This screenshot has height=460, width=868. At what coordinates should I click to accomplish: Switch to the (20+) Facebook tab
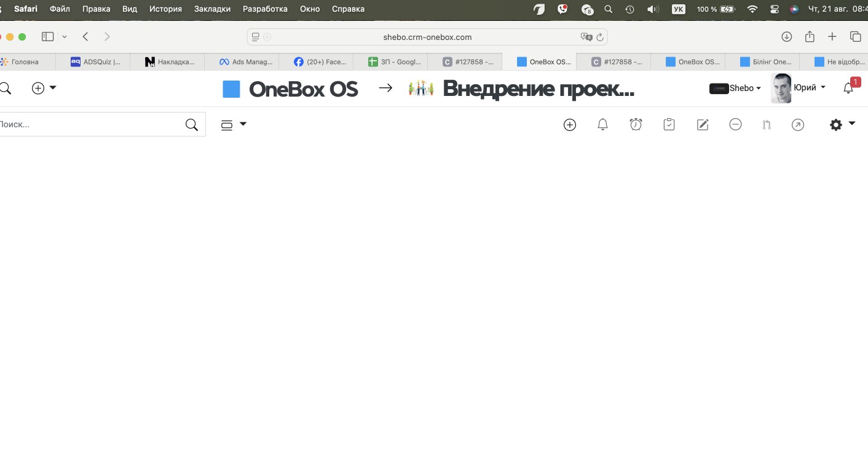(x=316, y=61)
